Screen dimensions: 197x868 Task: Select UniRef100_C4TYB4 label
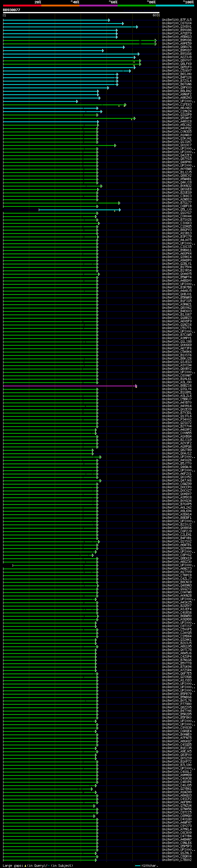click(x=177, y=836)
